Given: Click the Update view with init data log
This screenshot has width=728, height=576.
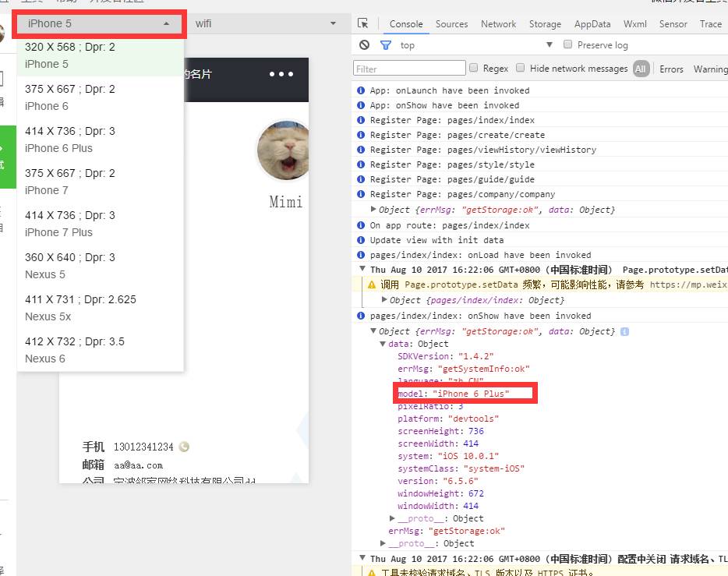Looking at the screenshot, I should (x=436, y=240).
